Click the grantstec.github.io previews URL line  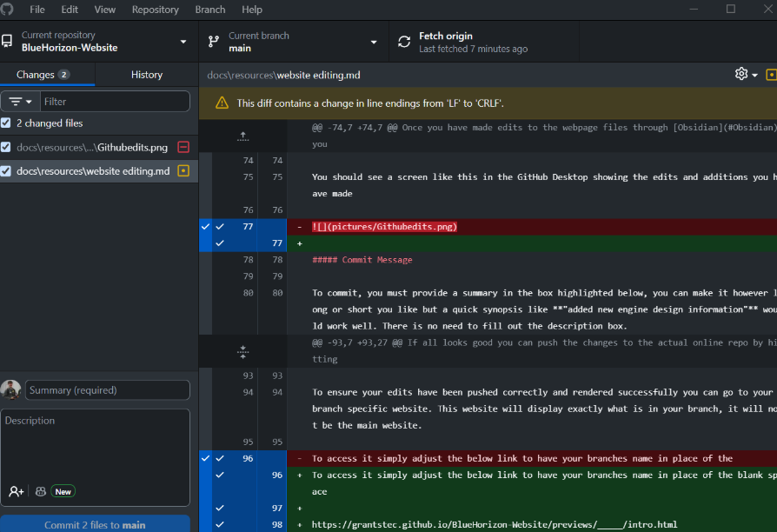495,524
